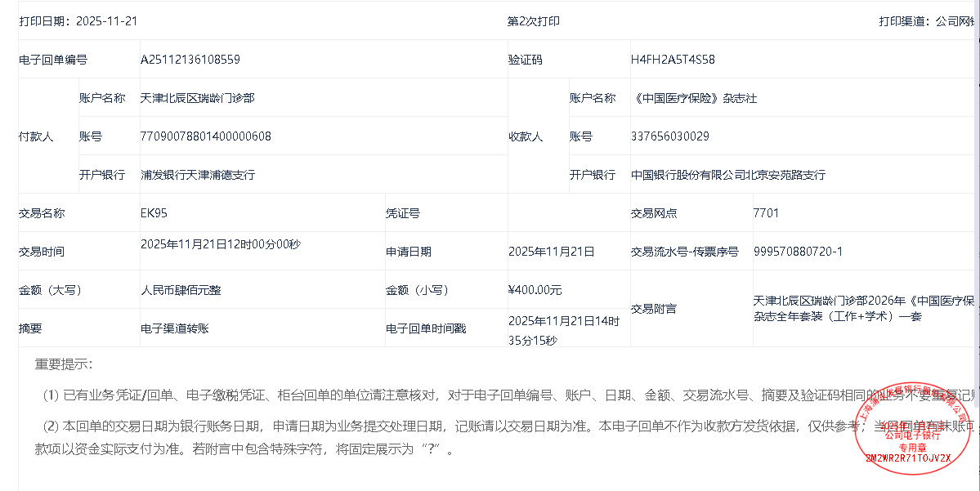The width and height of the screenshot is (980, 491).
Task: Click the payer bank 浦发银行天津浦德支行
Action: (198, 175)
